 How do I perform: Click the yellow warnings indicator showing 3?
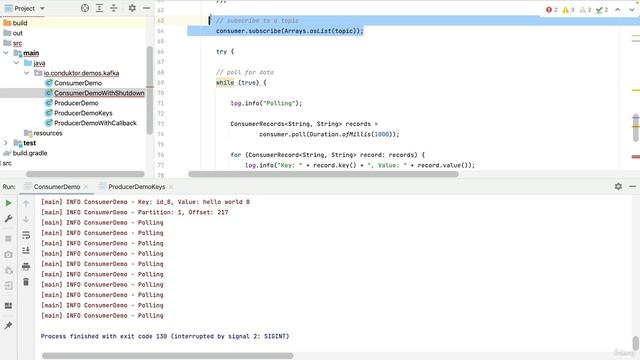[568, 10]
